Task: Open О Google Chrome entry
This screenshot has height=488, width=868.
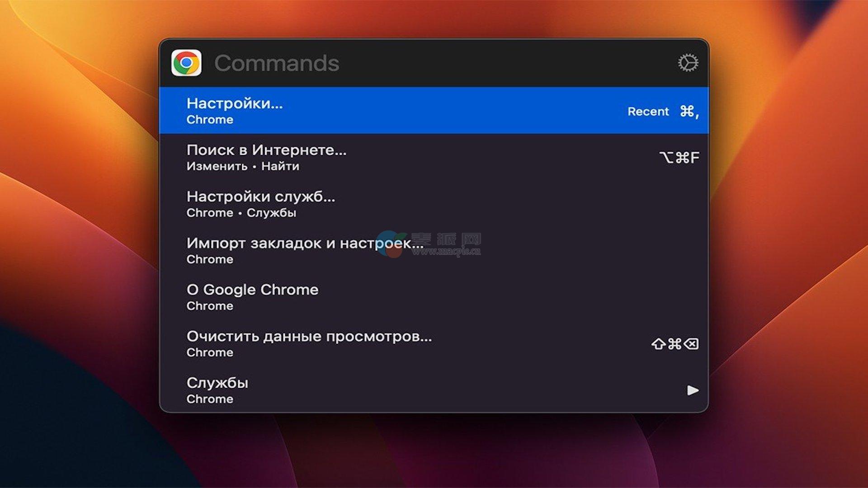Action: 434,297
